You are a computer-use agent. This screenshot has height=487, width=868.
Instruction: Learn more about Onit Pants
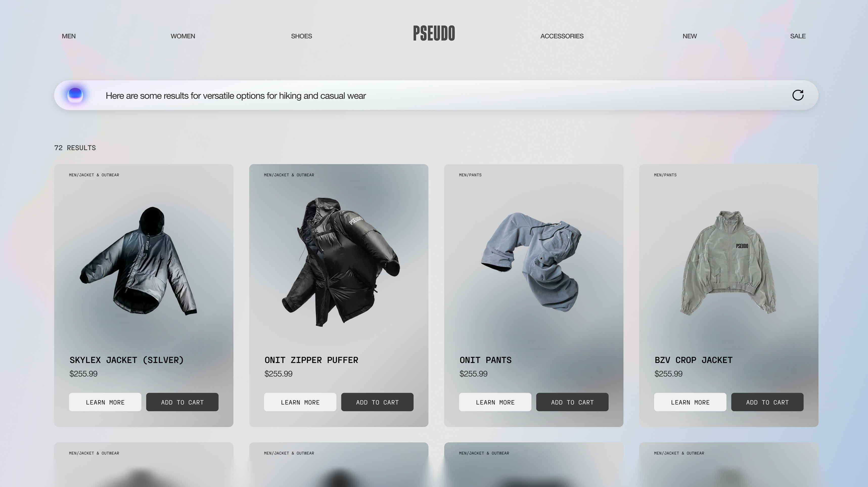pyautogui.click(x=495, y=402)
